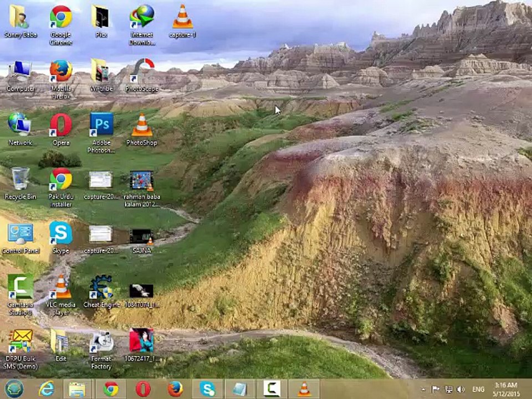The image size is (532, 399).
Task: Switch to Chrome on the taskbar
Action: [111, 389]
